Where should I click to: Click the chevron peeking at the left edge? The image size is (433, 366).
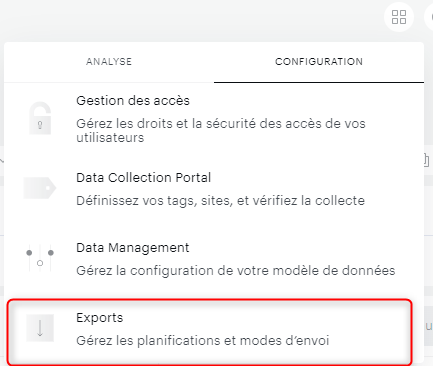pos(2,161)
